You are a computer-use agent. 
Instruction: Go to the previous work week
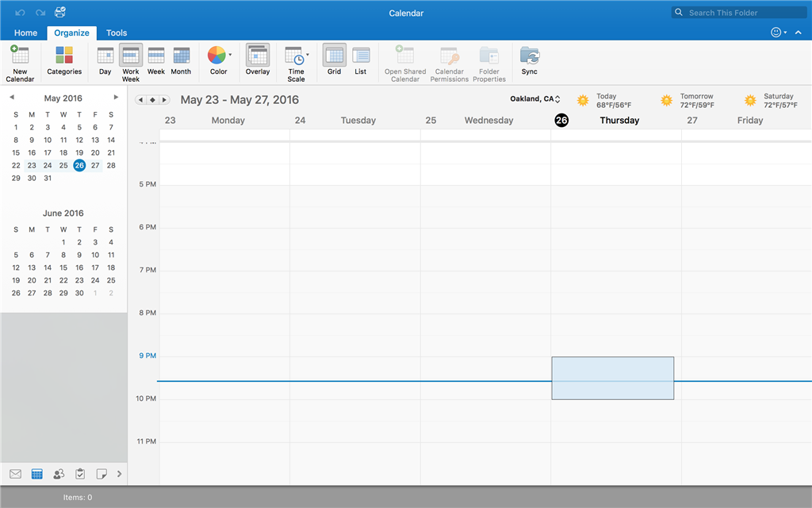pyautogui.click(x=140, y=99)
